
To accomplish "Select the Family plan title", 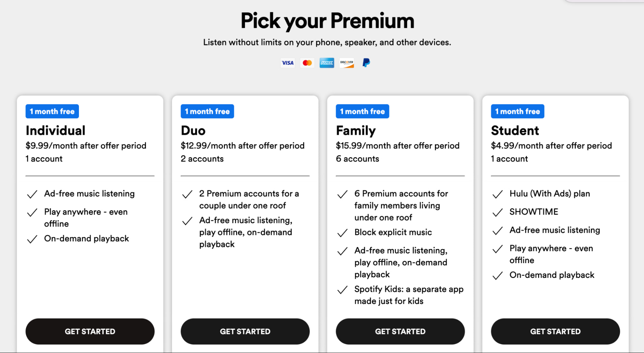I will pyautogui.click(x=356, y=131).
